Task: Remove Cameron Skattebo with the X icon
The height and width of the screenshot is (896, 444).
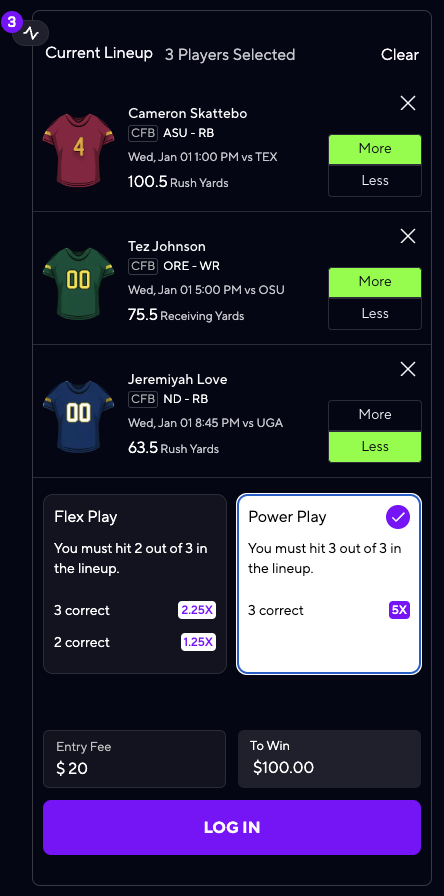Action: click(408, 103)
